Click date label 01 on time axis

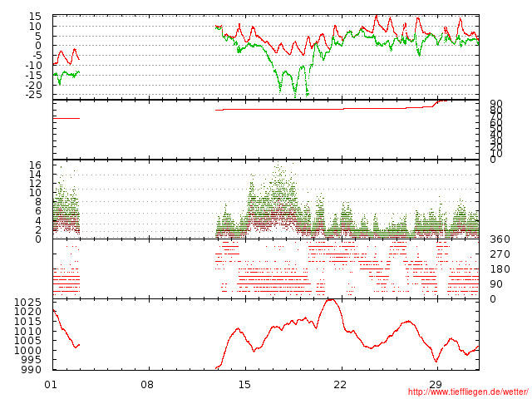coord(51,385)
